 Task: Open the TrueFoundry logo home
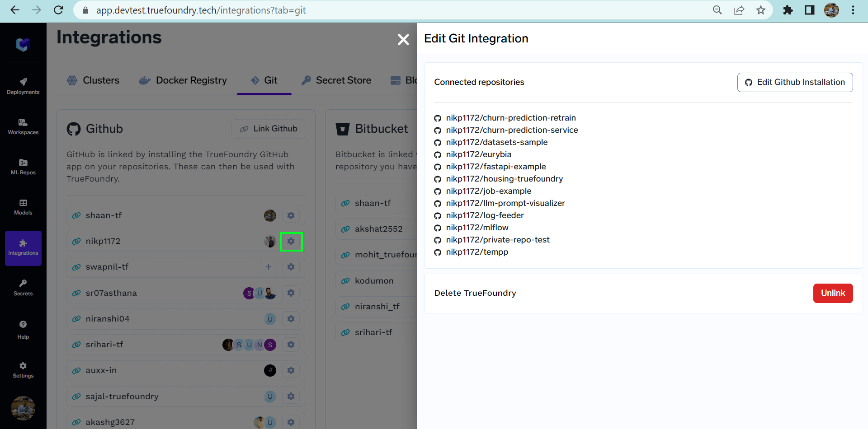click(23, 44)
